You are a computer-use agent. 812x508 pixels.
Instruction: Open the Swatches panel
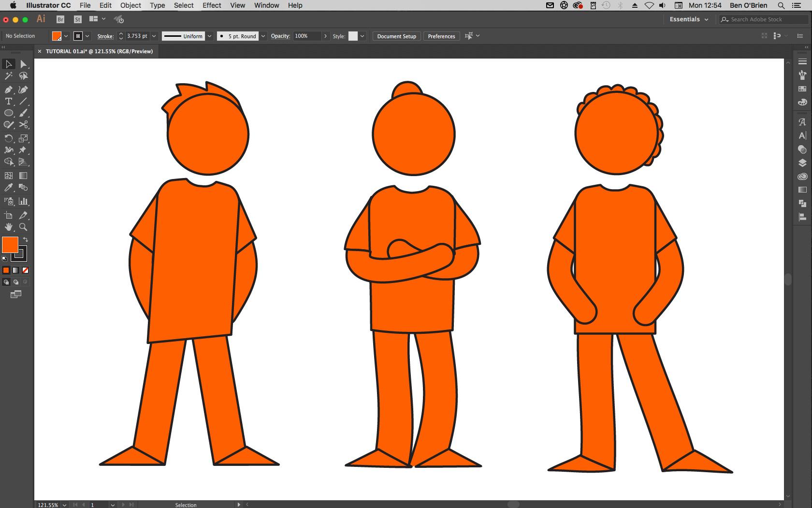[802, 89]
